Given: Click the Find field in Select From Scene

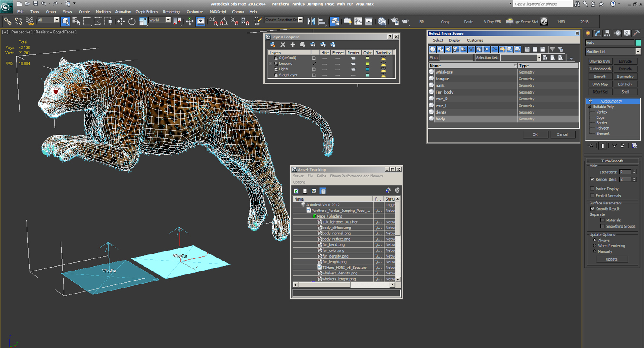Looking at the screenshot, I should coord(456,58).
